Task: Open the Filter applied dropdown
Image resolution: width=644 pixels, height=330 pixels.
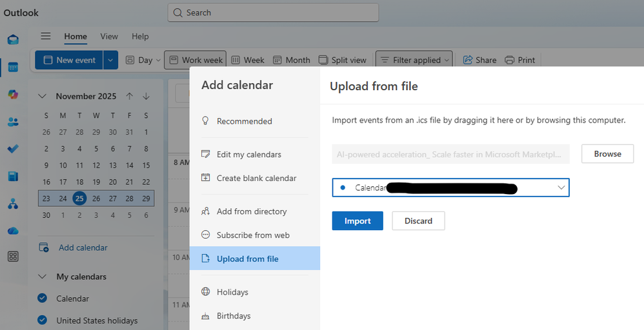Action: pos(414,60)
